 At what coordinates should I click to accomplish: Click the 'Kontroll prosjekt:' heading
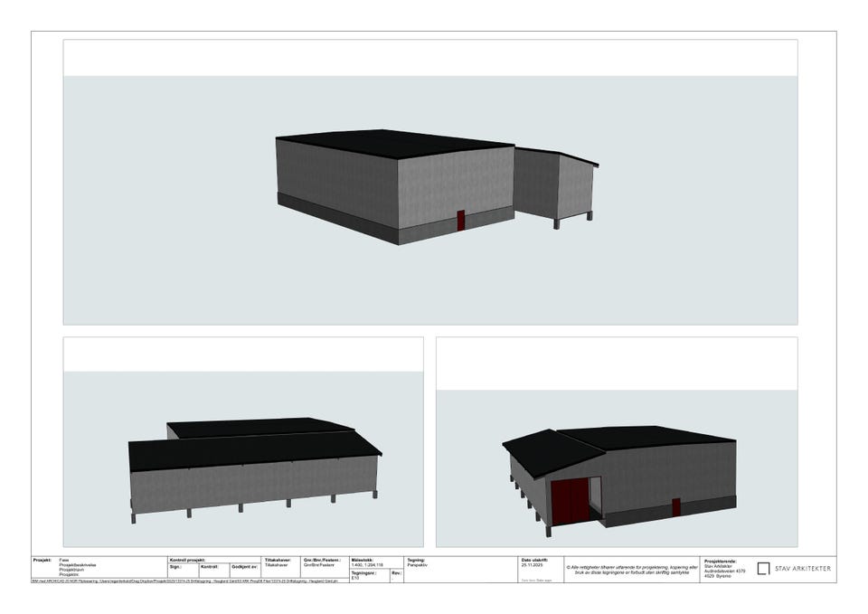tap(187, 561)
